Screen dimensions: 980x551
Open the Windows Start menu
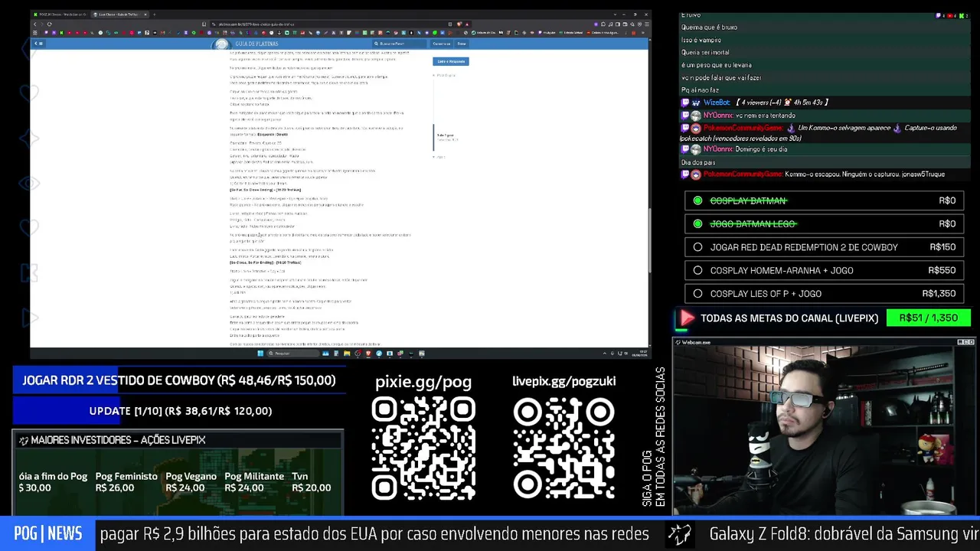coord(260,354)
